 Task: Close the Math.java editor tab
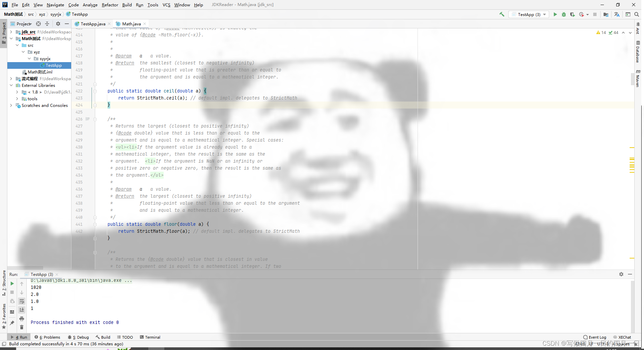145,24
